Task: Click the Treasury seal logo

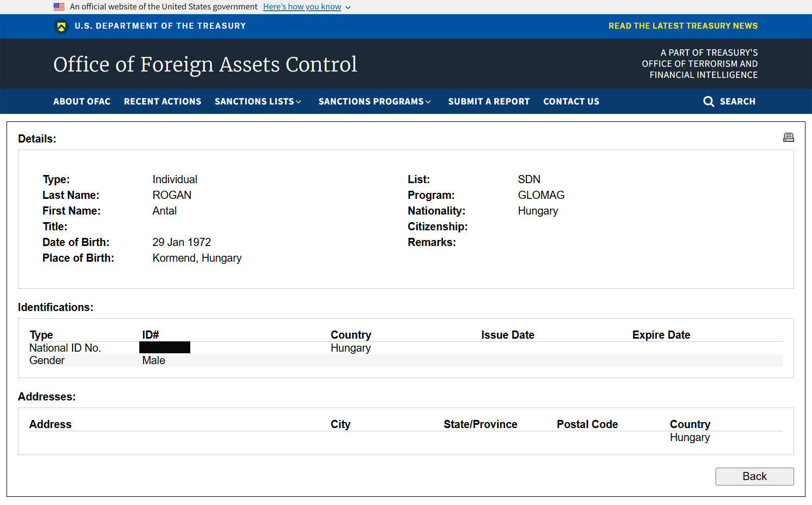Action: coord(61,26)
